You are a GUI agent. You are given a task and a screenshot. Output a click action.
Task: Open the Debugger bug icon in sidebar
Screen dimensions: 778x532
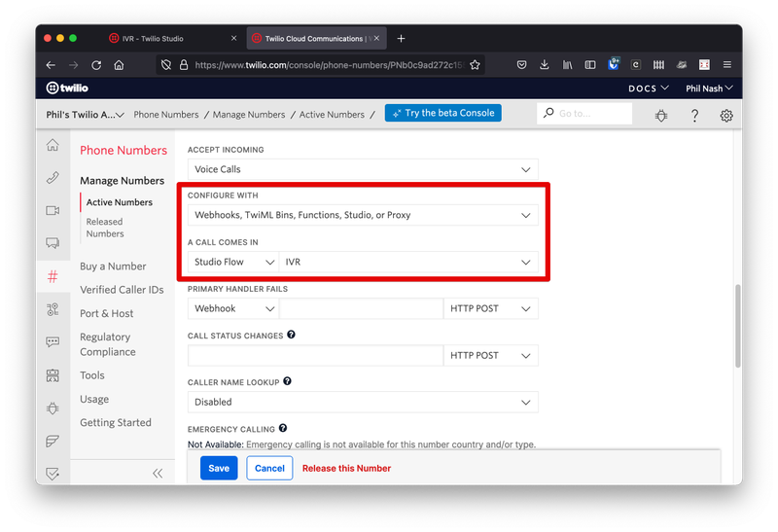coord(53,408)
